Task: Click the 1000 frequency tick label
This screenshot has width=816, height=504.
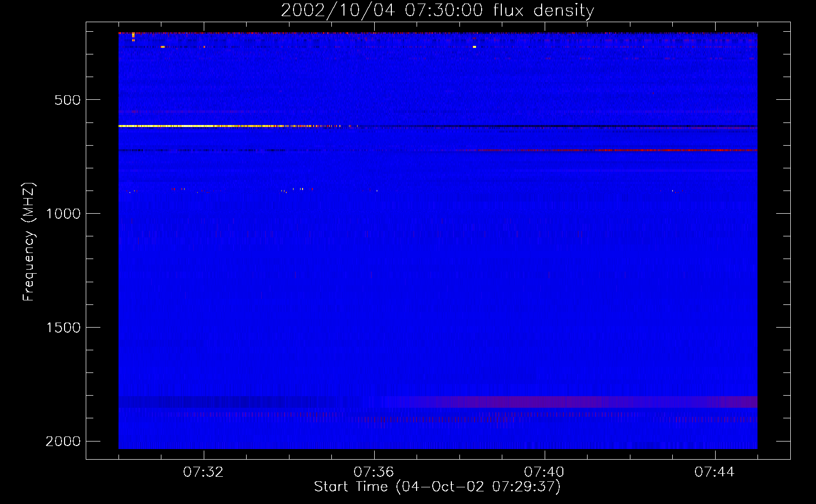Action: click(63, 214)
